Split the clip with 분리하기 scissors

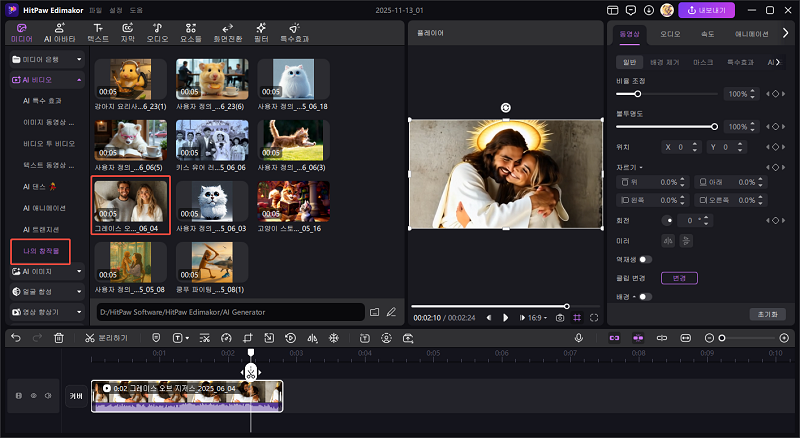point(106,338)
